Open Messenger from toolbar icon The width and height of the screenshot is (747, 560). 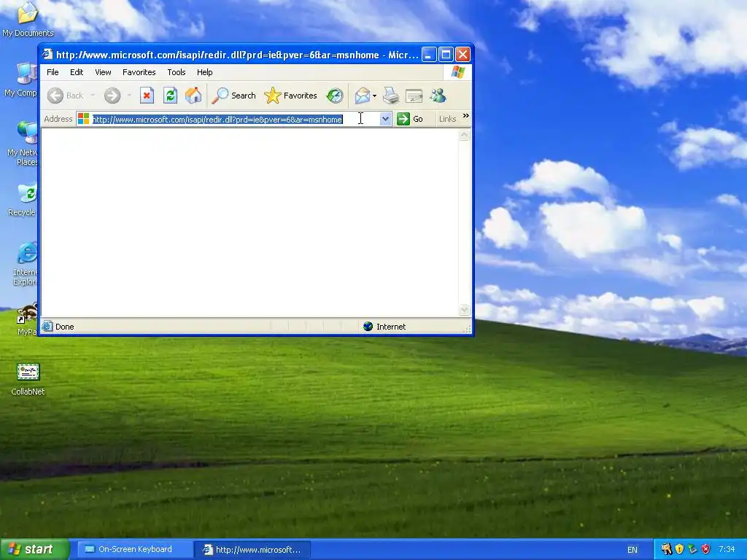tap(438, 96)
